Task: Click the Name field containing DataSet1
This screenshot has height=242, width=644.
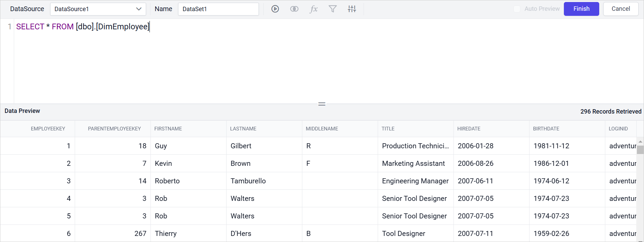Action: point(218,9)
